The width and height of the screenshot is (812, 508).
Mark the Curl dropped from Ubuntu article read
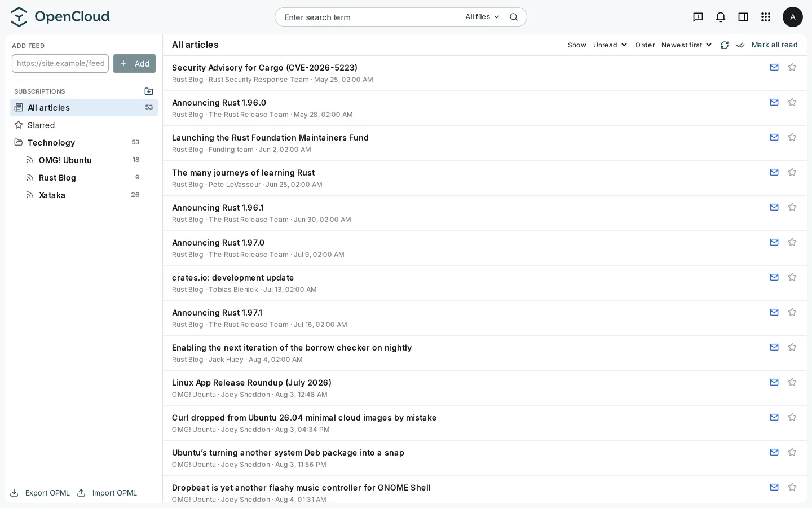pyautogui.click(x=774, y=417)
